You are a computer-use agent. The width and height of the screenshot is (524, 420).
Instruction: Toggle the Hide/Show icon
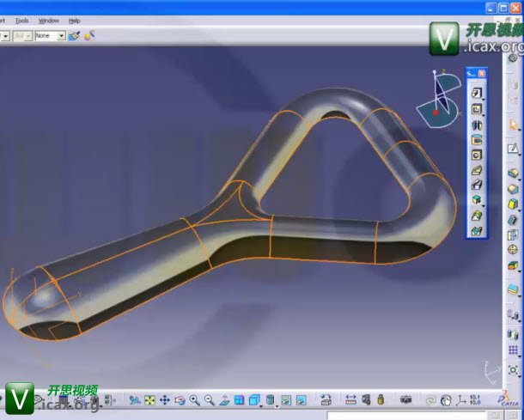point(286,400)
